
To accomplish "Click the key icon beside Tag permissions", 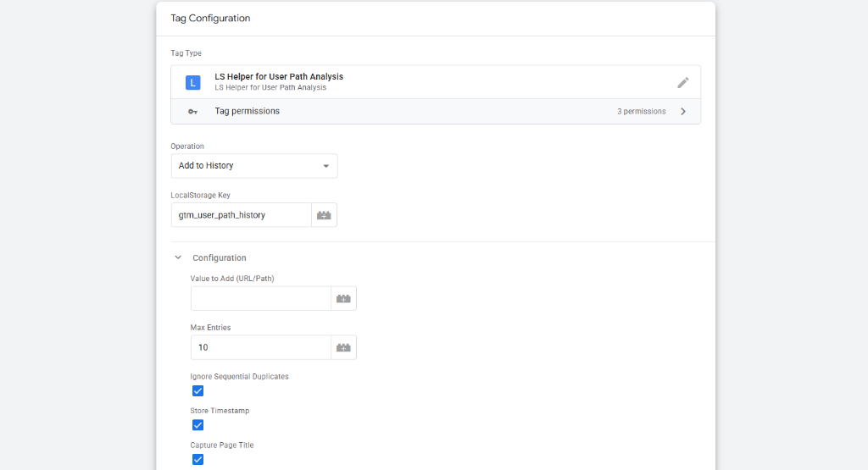I will click(192, 112).
